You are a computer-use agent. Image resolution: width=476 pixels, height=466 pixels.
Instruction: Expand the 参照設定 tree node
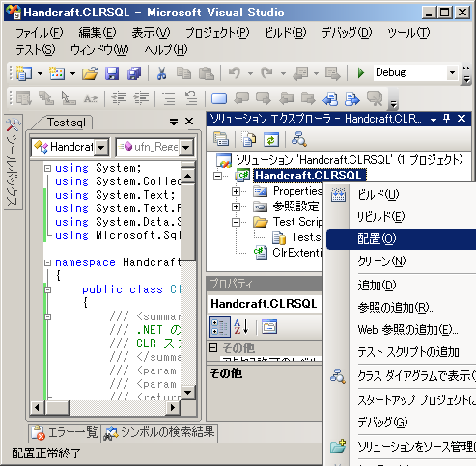pos(236,206)
